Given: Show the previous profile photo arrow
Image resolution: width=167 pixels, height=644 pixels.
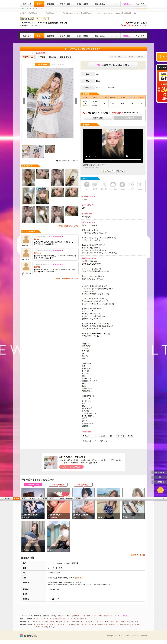Looking at the screenshot, I should click(24, 101).
